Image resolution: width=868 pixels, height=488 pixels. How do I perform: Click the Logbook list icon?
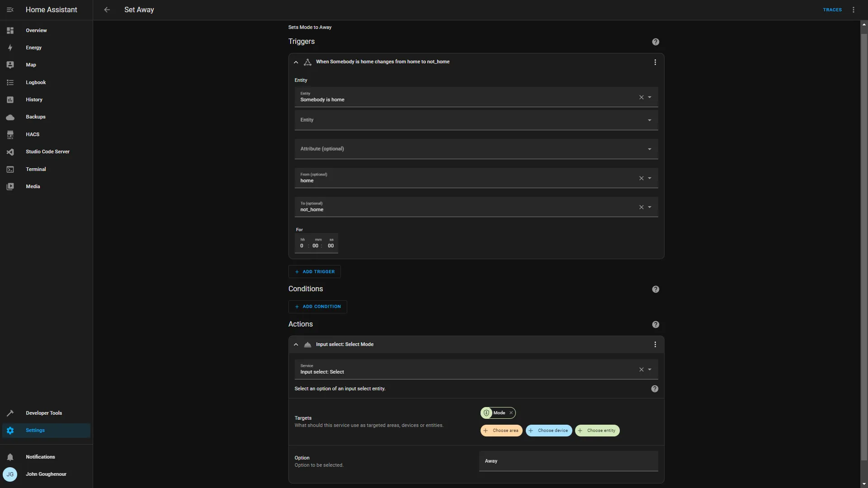pyautogui.click(x=10, y=82)
